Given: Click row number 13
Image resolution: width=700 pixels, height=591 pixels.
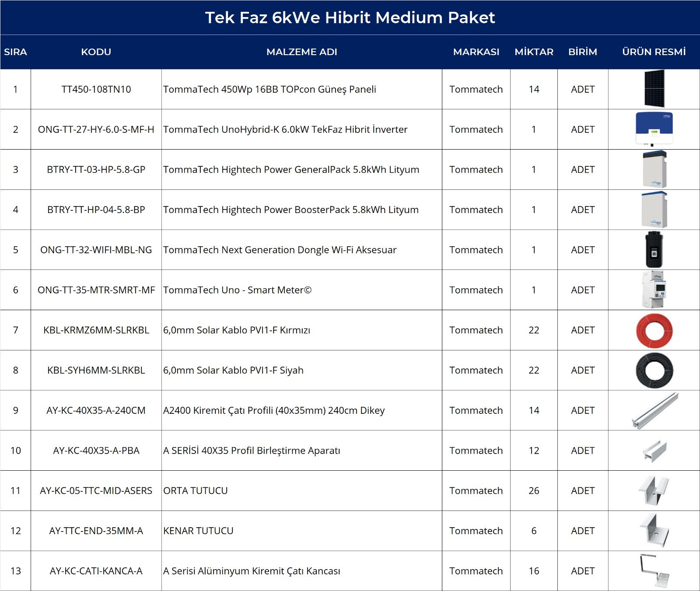Looking at the screenshot, I should (15, 571).
